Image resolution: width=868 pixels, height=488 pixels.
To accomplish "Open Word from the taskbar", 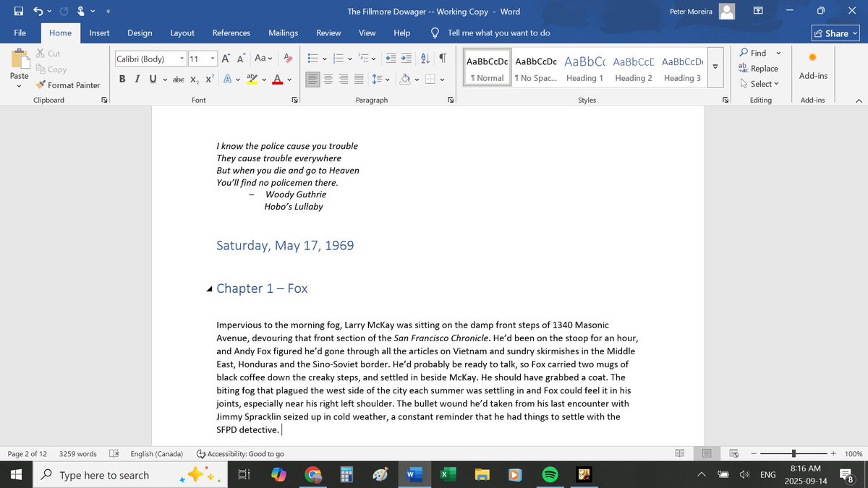I will point(413,475).
